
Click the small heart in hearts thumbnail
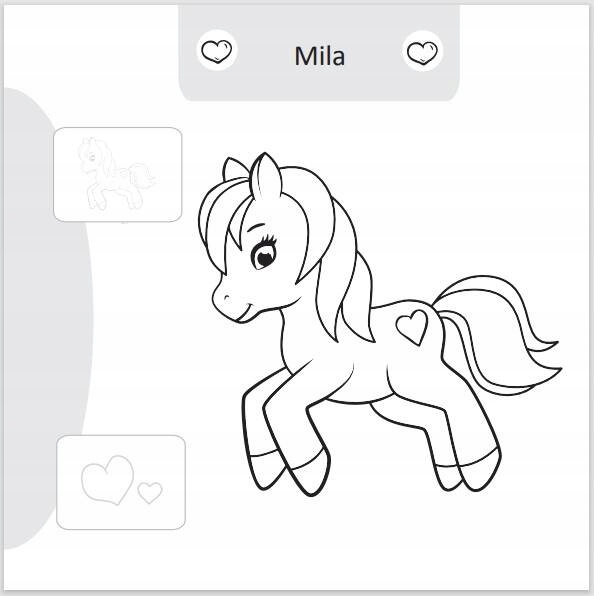click(x=150, y=492)
